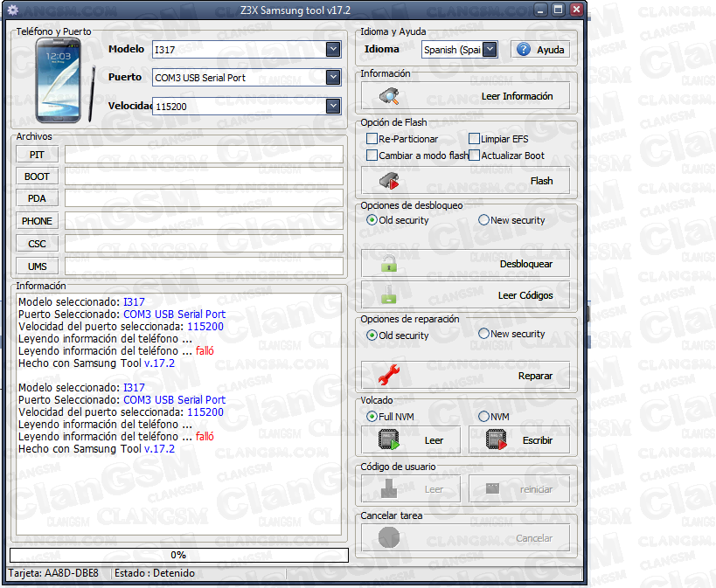The height and width of the screenshot is (588, 716).
Task: Click the PHONE file path field
Action: click(x=204, y=220)
